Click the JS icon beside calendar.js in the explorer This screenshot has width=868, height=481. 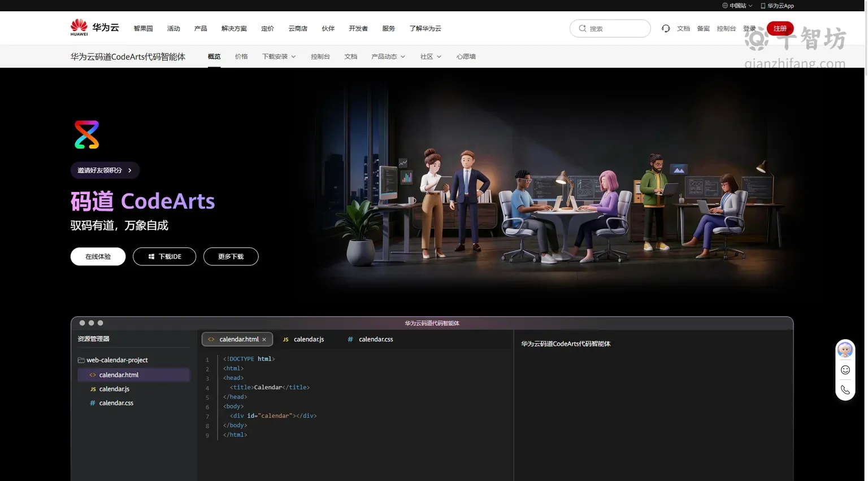pyautogui.click(x=93, y=389)
